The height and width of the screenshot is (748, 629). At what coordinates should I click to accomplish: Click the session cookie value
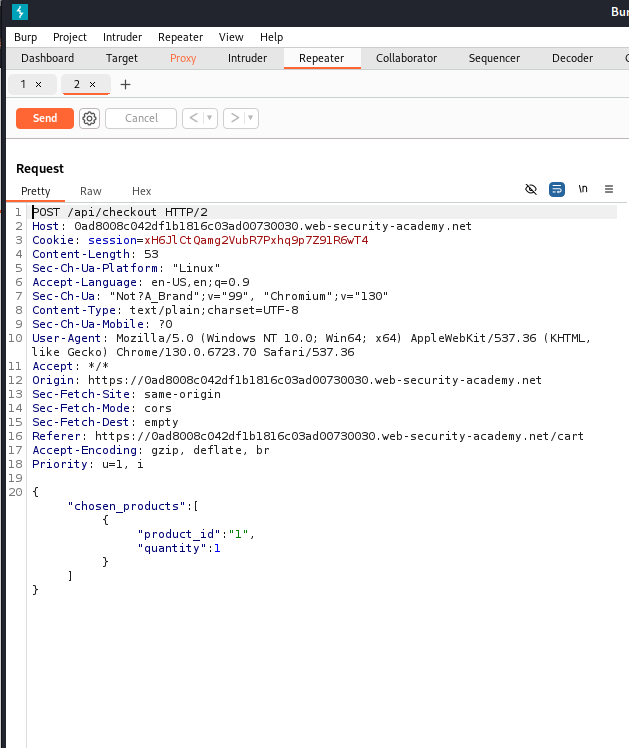point(257,240)
